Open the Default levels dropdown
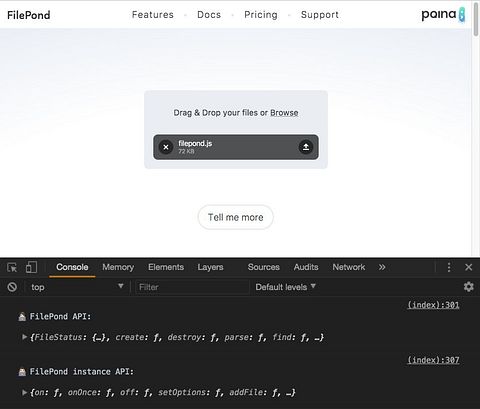480x409 pixels. (x=285, y=287)
